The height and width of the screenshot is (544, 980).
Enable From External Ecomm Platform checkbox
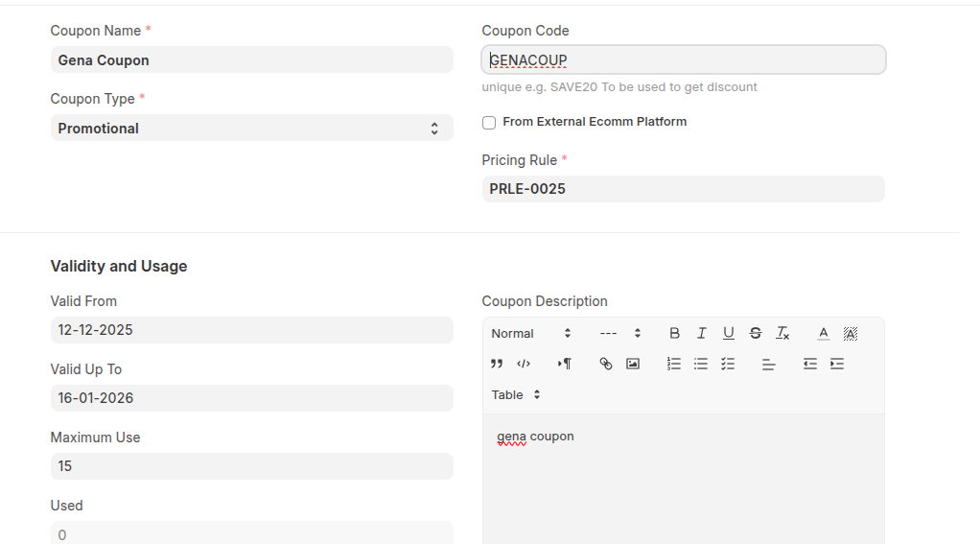[x=489, y=123]
